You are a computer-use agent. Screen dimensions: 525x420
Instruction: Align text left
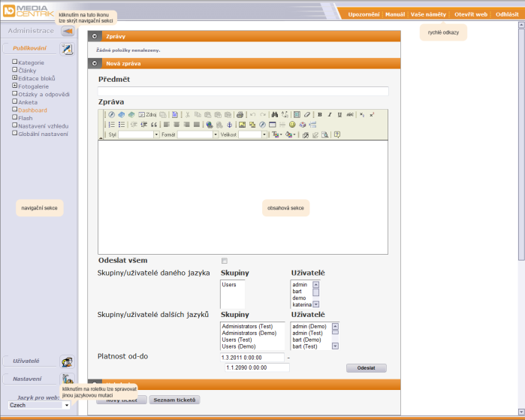tap(167, 125)
